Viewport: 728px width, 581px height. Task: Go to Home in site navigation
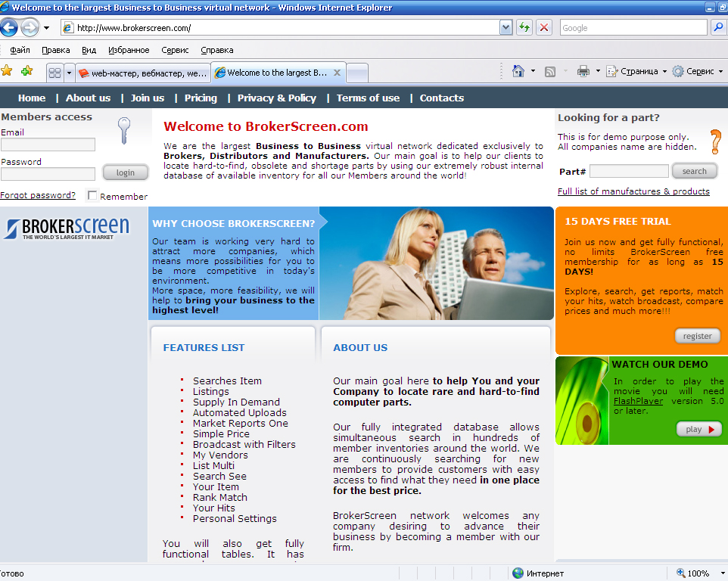click(x=32, y=98)
